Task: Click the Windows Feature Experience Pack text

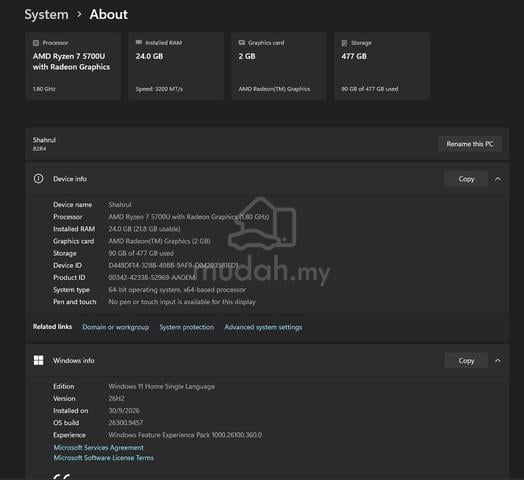Action: [x=185, y=435]
